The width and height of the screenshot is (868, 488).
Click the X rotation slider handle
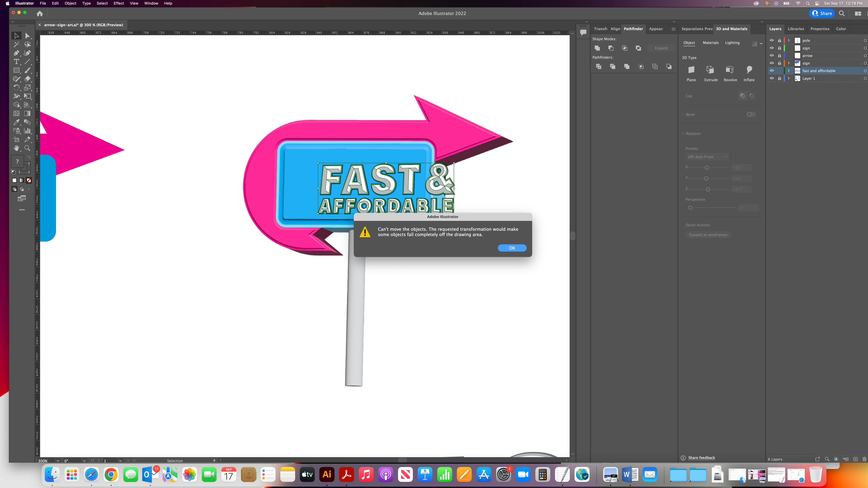[707, 168]
